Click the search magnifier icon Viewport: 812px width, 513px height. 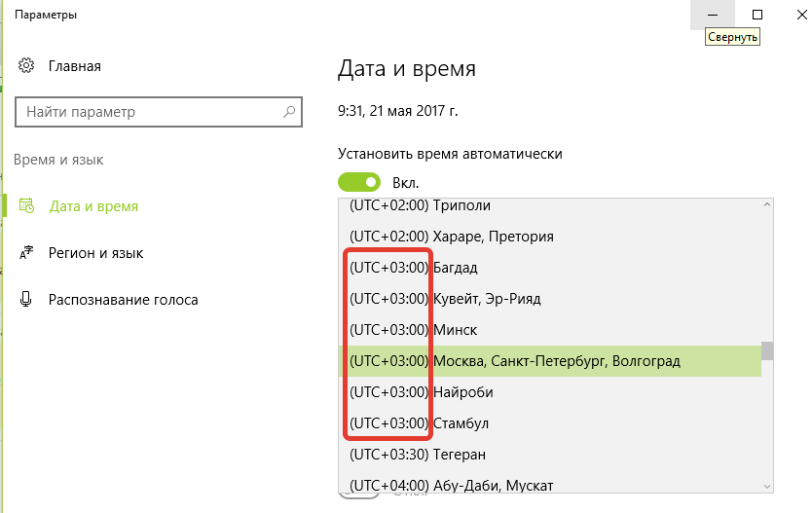tap(289, 112)
